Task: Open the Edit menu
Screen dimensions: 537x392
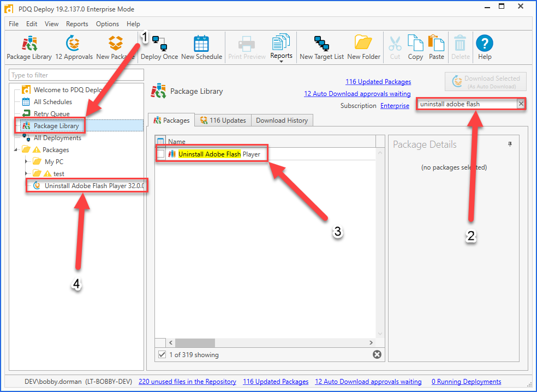Action: tap(32, 24)
